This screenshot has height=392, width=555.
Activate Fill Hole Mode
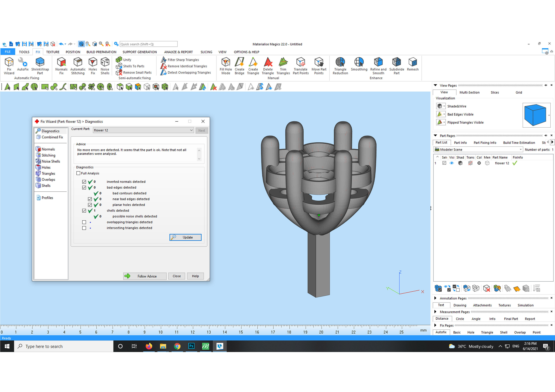[226, 62]
